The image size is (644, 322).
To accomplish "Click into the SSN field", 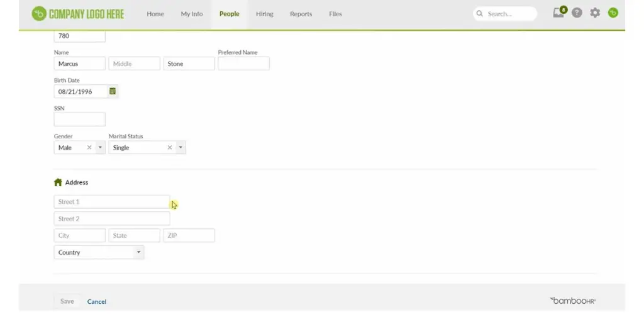I will tap(80, 119).
